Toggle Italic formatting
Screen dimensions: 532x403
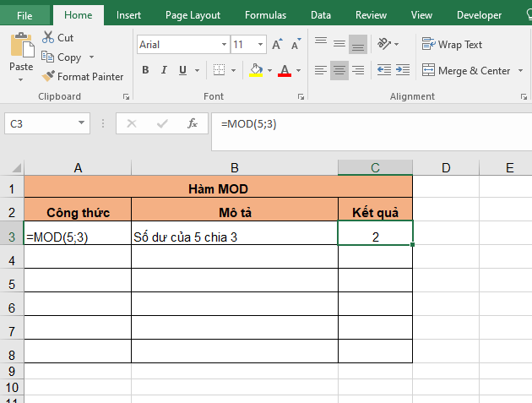(164, 70)
